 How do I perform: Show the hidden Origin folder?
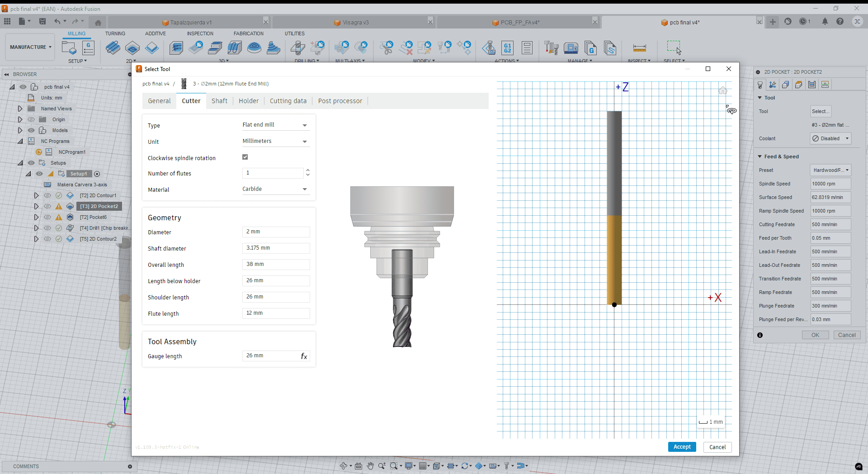31,119
